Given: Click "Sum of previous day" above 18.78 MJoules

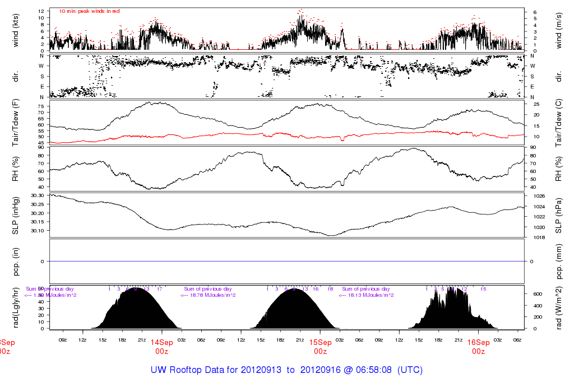Looking at the screenshot, I should tap(208, 289).
